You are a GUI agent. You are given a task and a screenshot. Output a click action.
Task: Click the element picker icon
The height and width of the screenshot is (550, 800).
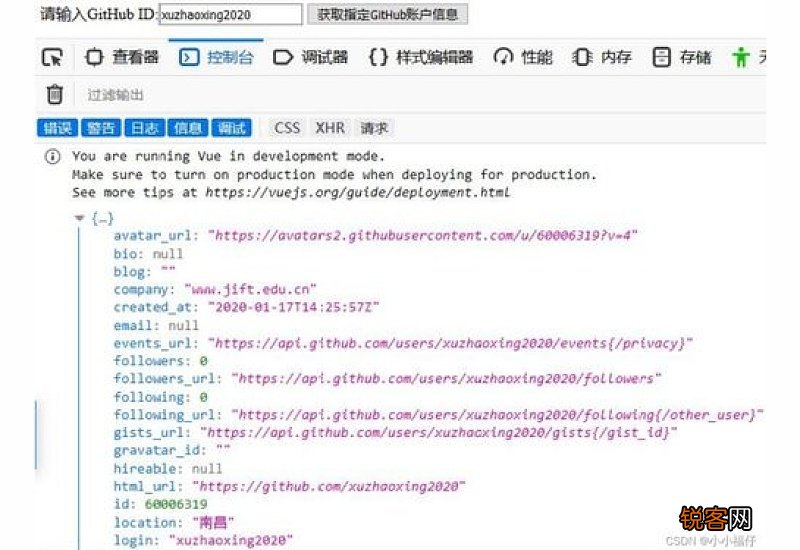(x=53, y=57)
